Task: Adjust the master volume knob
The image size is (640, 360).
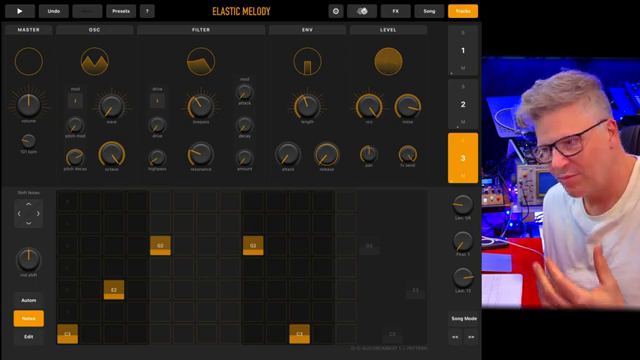Action: 29,104
